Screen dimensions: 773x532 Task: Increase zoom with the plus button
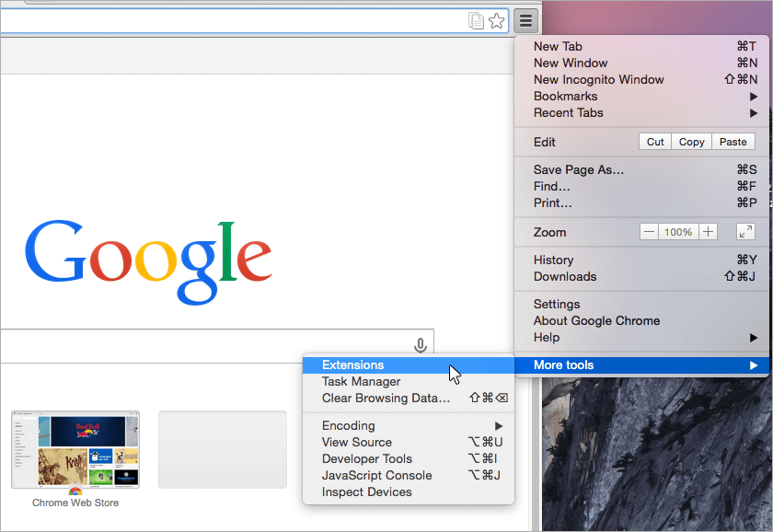coord(708,232)
